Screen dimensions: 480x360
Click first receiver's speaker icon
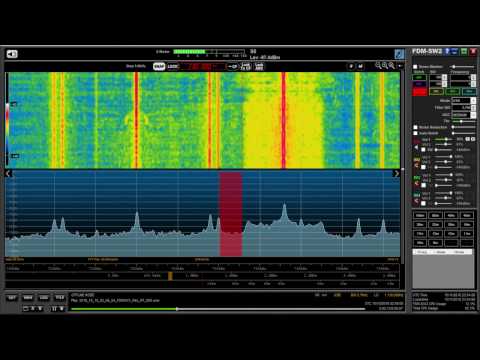[416, 147]
